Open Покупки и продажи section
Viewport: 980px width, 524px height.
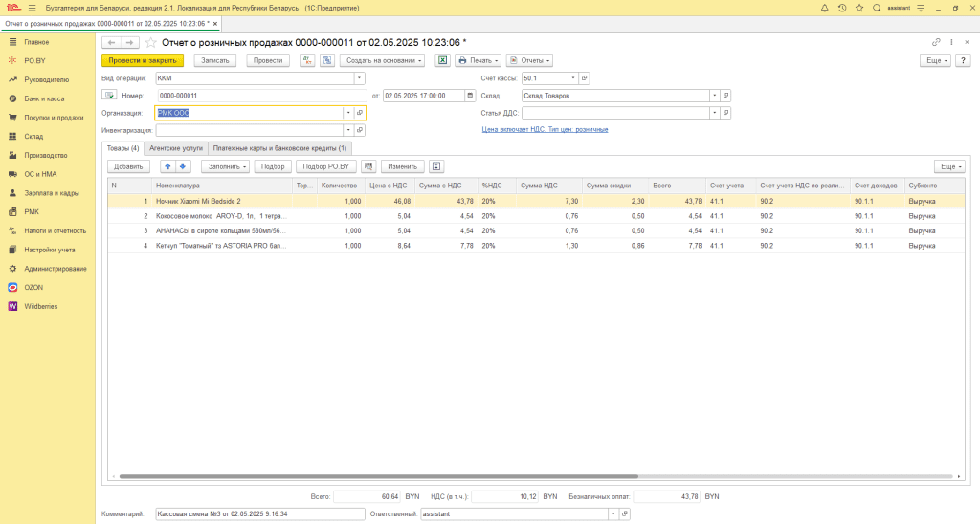click(x=54, y=118)
